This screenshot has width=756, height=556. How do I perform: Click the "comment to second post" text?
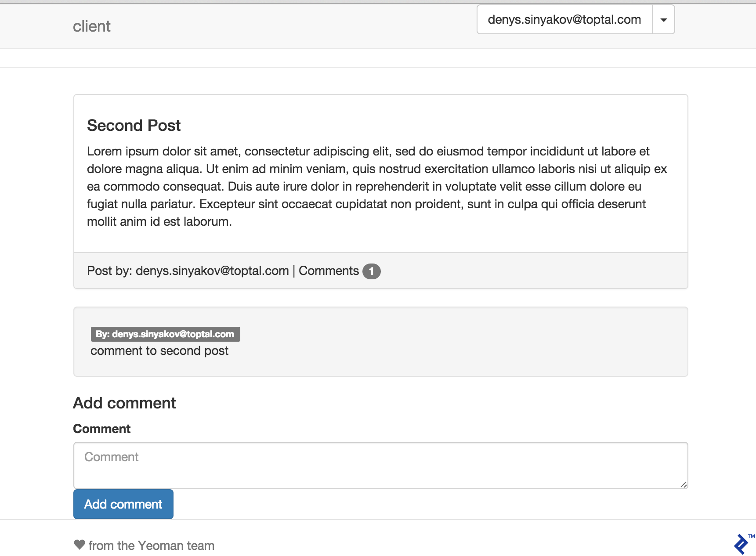[159, 351]
